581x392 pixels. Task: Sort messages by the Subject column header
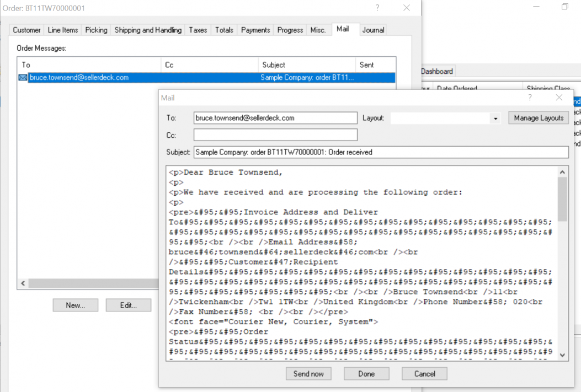pos(306,65)
